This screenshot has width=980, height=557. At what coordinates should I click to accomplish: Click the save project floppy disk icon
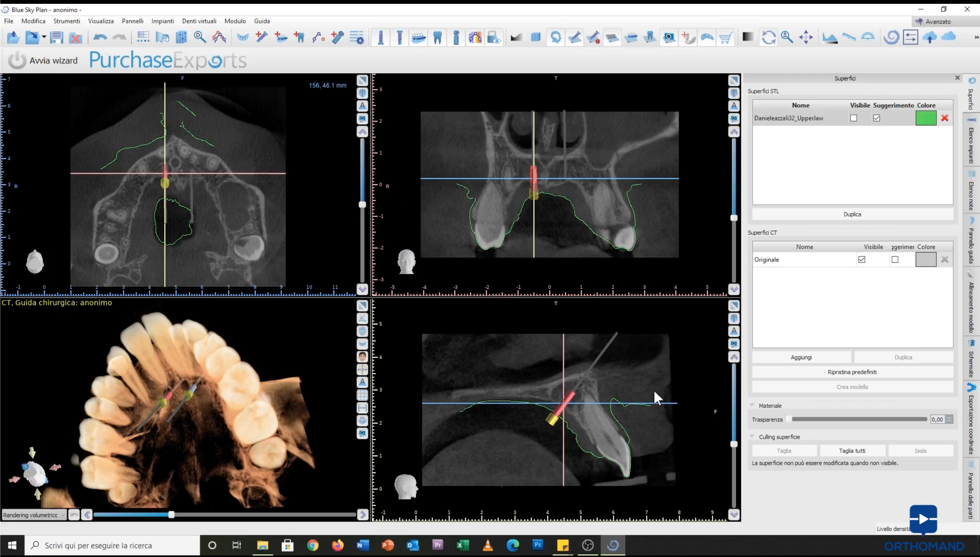pos(57,38)
